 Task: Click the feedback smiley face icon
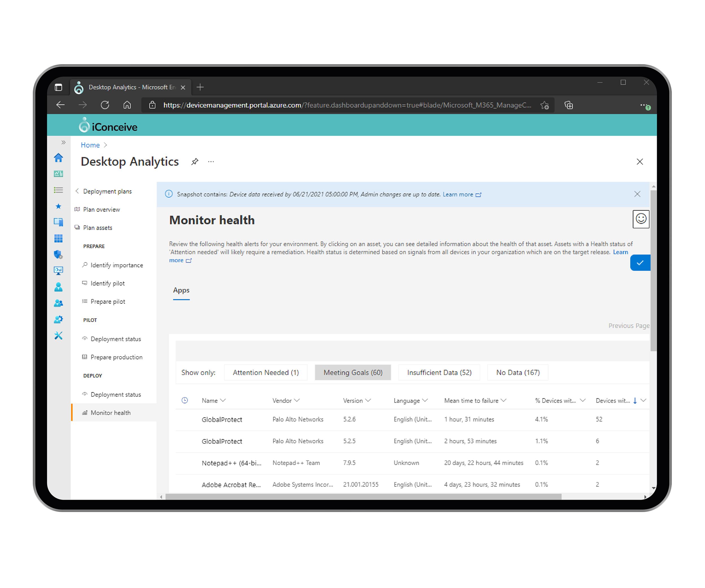(640, 219)
